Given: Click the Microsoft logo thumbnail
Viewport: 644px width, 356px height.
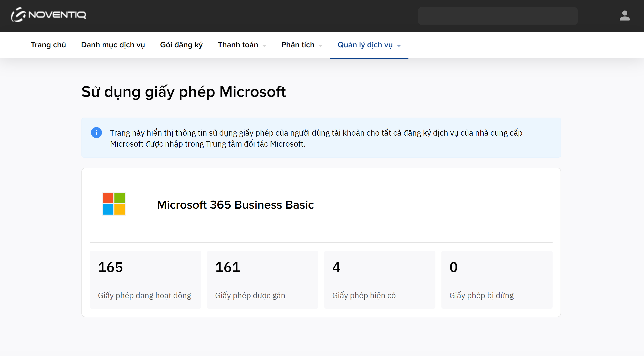Looking at the screenshot, I should pyautogui.click(x=114, y=204).
